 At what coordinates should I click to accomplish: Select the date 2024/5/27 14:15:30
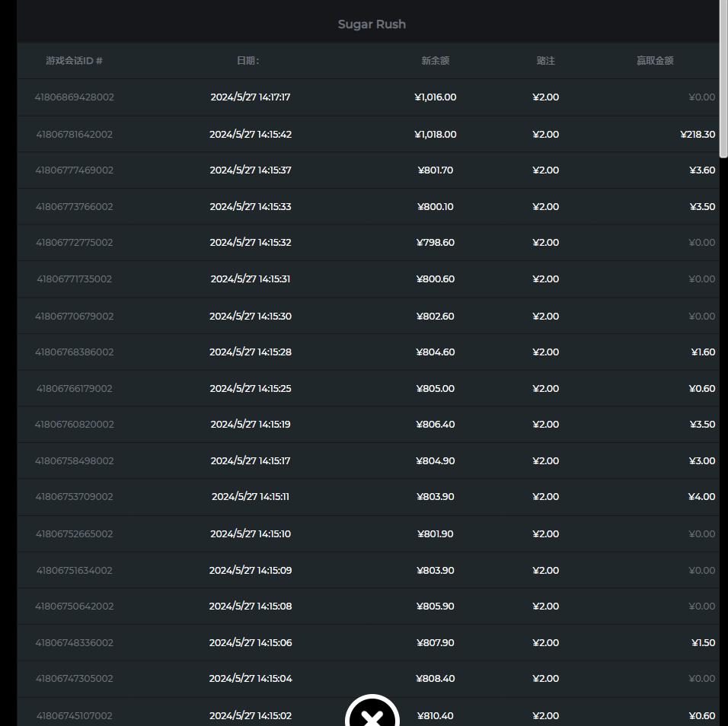[251, 316]
